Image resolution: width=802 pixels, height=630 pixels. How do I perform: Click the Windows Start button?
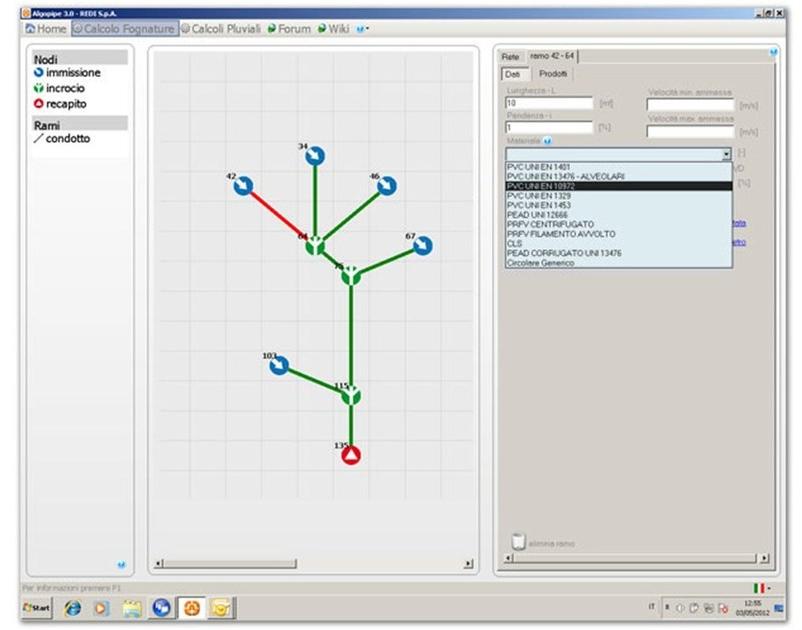(37, 607)
